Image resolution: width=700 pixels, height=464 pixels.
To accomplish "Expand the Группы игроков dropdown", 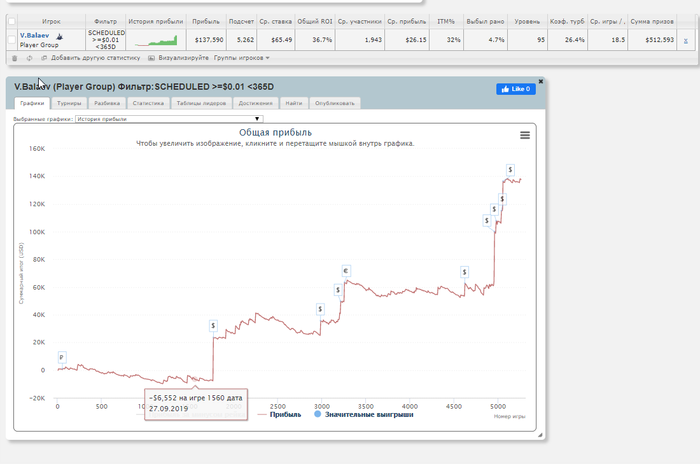I will point(242,58).
